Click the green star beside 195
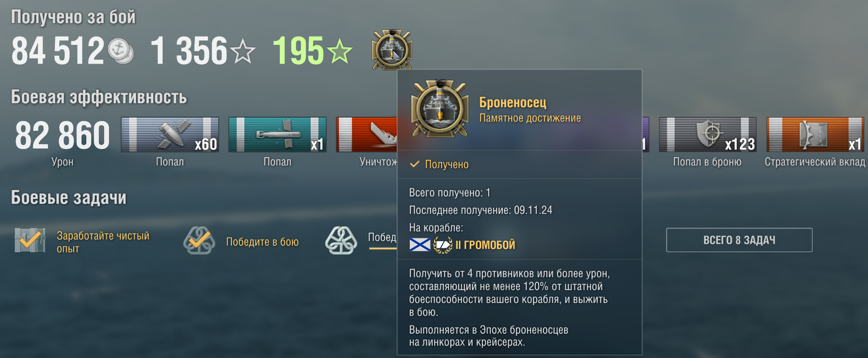The image size is (868, 358). pyautogui.click(x=340, y=51)
